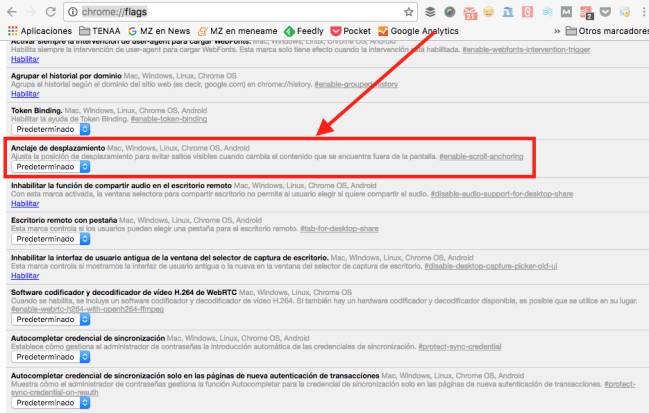649x413 pixels.
Task: Open #enable-token-binding anchor link
Action: click(x=169, y=119)
